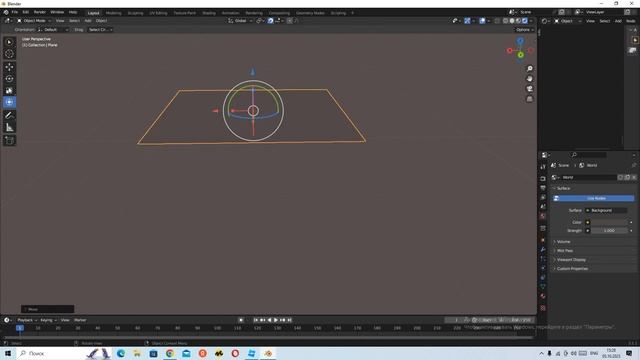Expand the Viewport Display panel
This screenshot has height=360, width=640.
point(594,260)
